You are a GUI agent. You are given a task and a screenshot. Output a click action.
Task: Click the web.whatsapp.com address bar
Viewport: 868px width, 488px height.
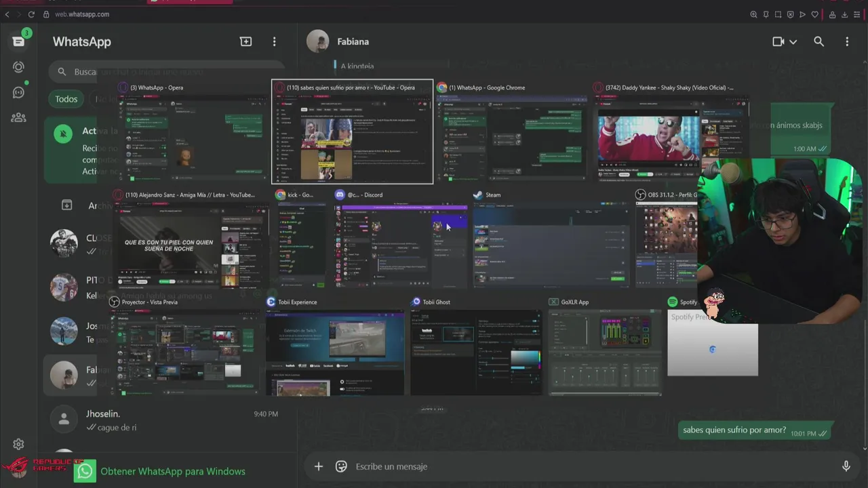click(82, 14)
